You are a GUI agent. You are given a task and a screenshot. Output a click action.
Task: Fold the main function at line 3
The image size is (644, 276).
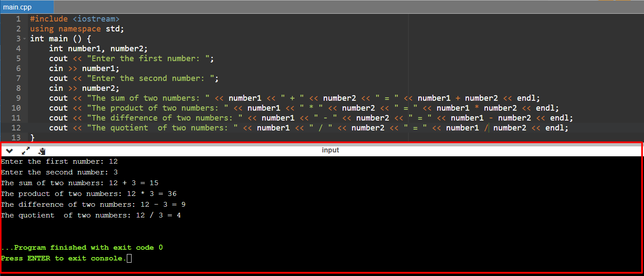point(24,39)
